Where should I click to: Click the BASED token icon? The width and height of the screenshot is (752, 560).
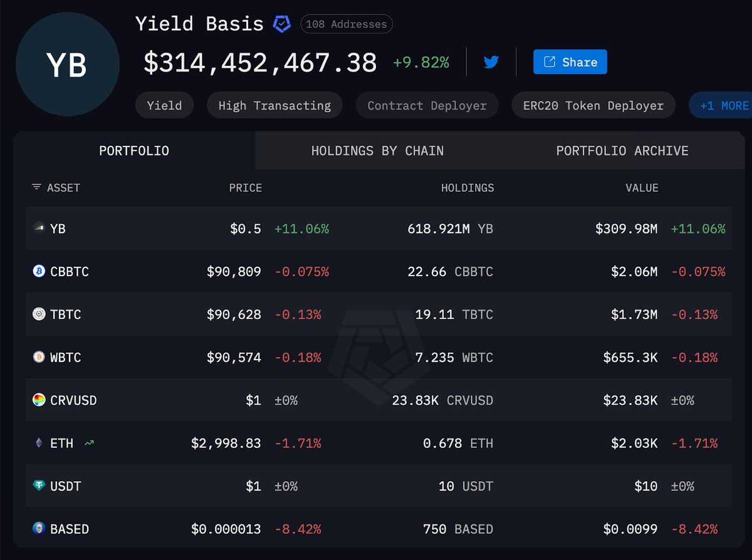(x=39, y=529)
